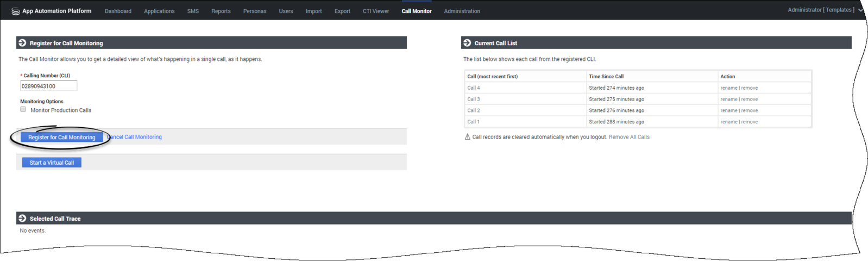Open the Call Monitor tab
This screenshot has height=261, width=868.
pos(417,11)
